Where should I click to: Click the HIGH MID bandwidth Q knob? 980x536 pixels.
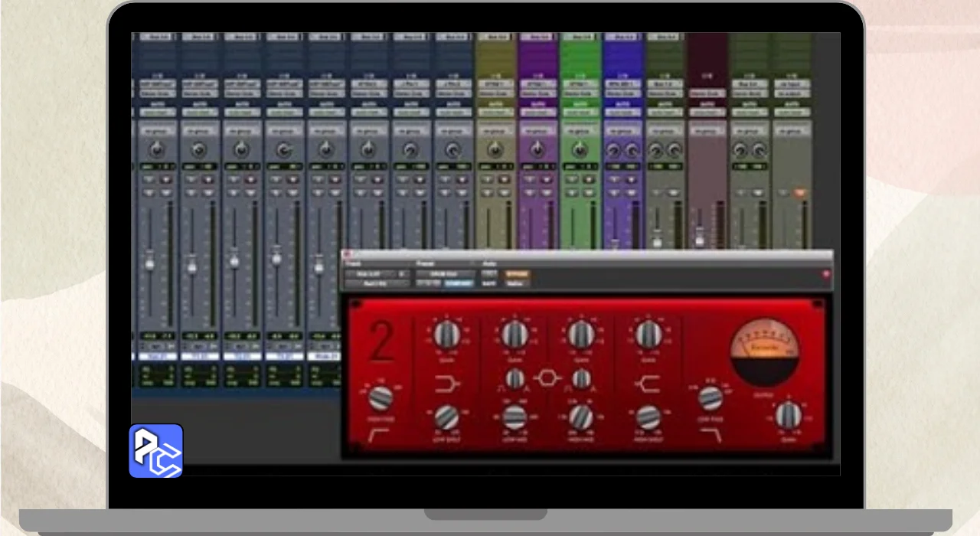pos(581,378)
